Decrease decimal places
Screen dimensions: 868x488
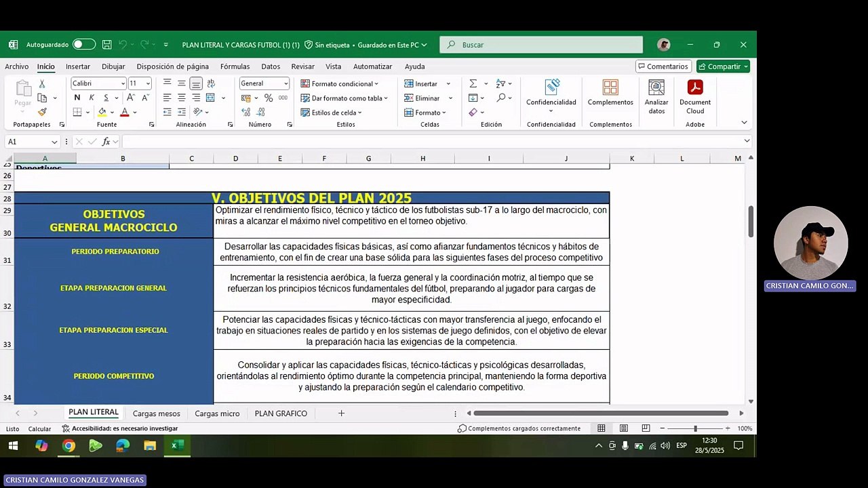coord(262,112)
